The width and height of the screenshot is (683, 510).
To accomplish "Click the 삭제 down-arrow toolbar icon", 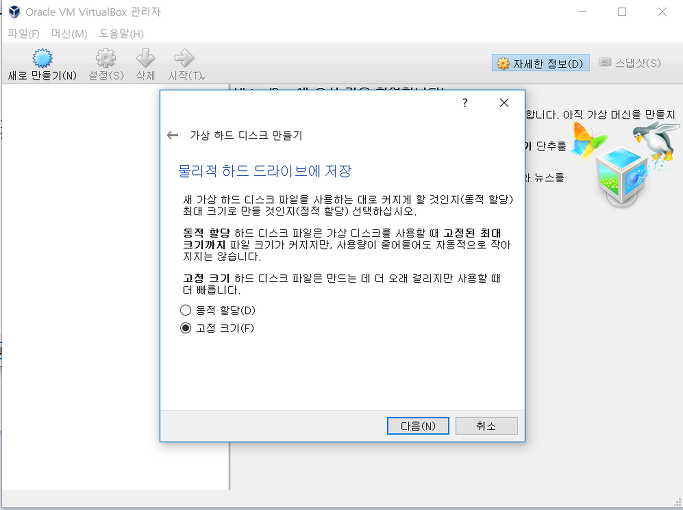I will pyautogui.click(x=145, y=58).
